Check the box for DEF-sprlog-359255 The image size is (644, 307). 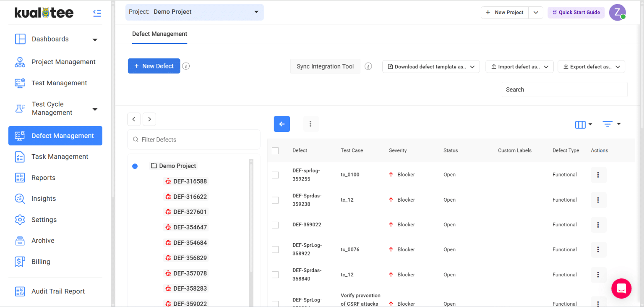click(275, 175)
